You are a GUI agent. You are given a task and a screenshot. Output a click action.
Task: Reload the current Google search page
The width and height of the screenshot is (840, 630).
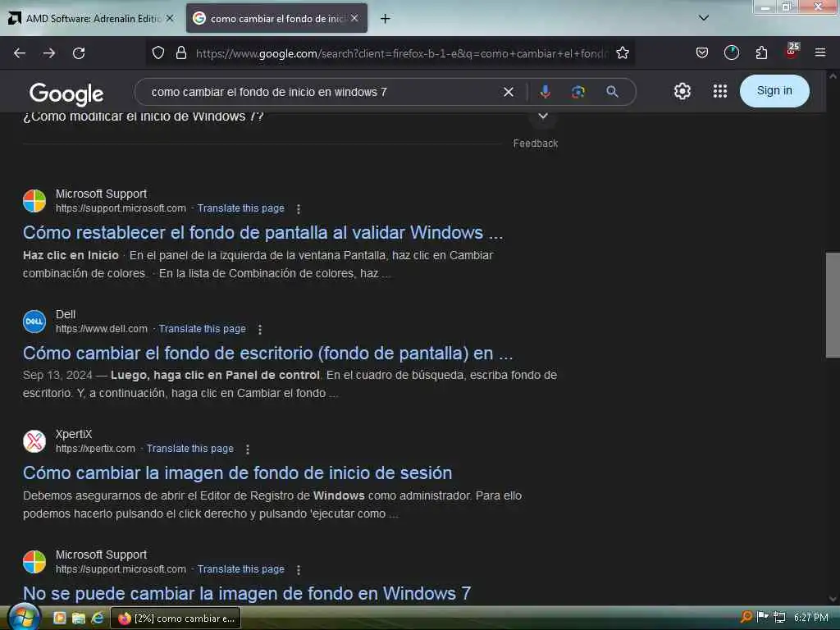click(79, 53)
